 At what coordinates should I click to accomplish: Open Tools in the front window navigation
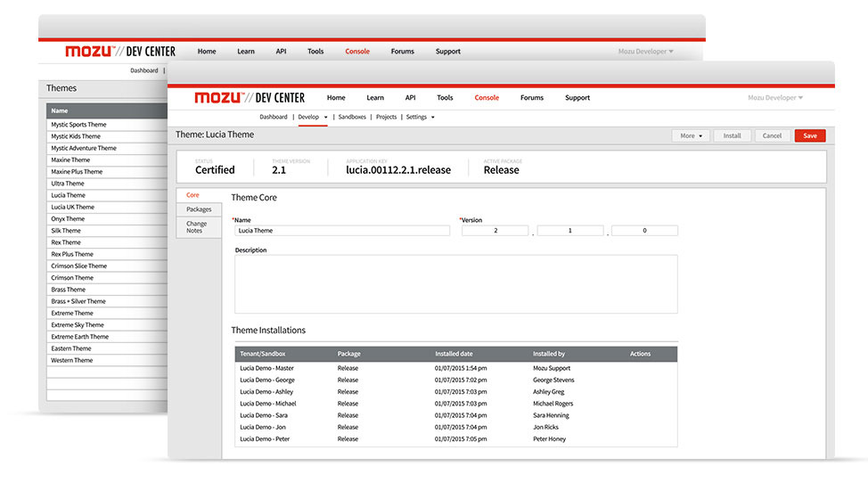tap(445, 97)
